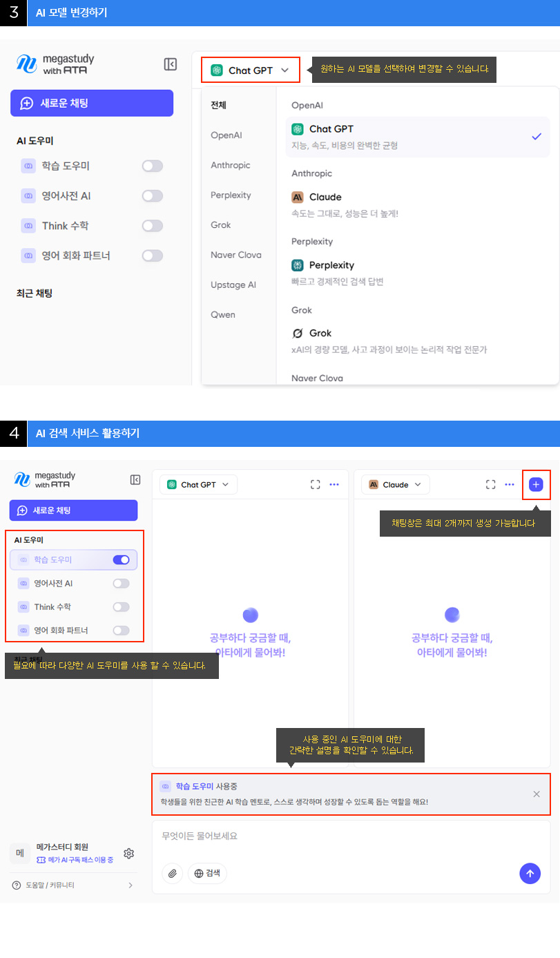Toggle 영어 회화 파트너 switch in model-list screenshot
The width and height of the screenshot is (560, 958).
pyautogui.click(x=153, y=256)
